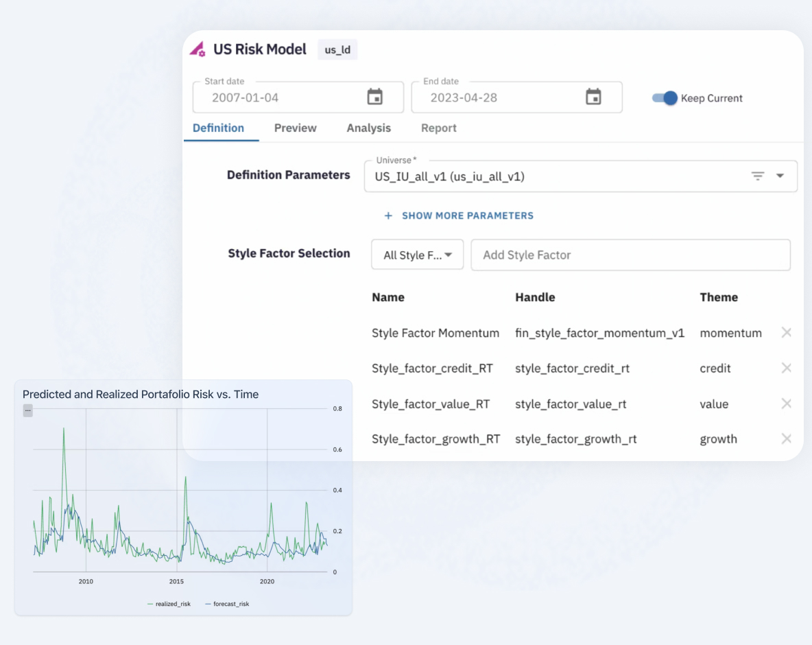The width and height of the screenshot is (812, 645).
Task: Click the Theme column header
Action: point(719,297)
